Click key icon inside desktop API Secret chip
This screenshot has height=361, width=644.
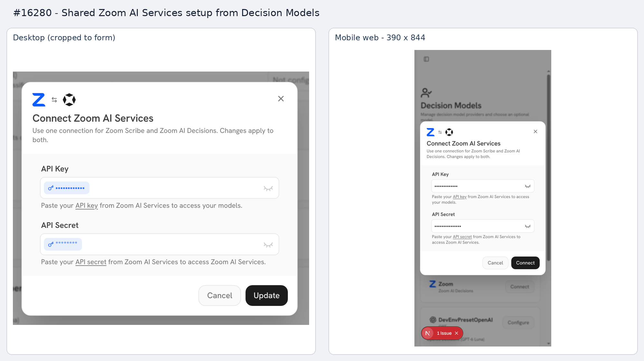point(51,244)
